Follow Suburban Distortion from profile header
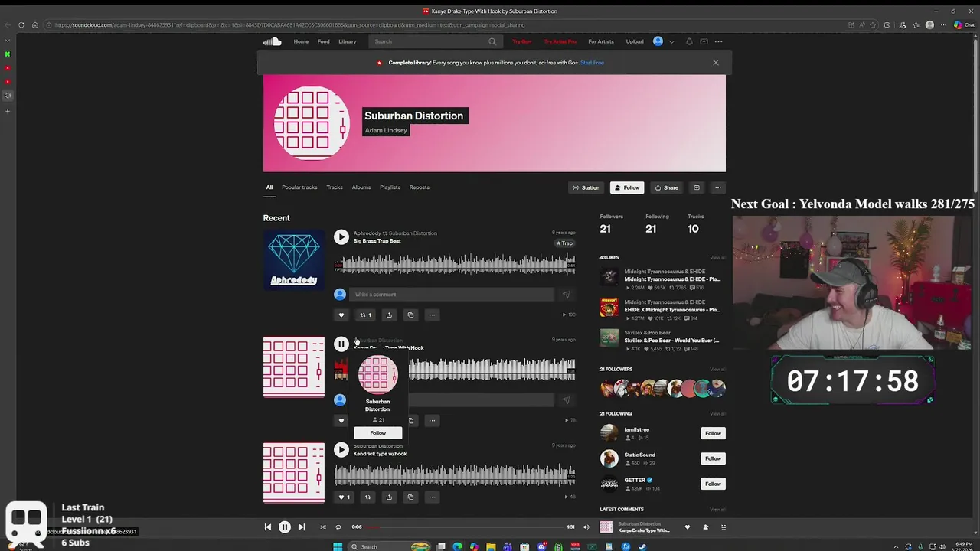Screen dimensions: 980x551 click(627, 187)
